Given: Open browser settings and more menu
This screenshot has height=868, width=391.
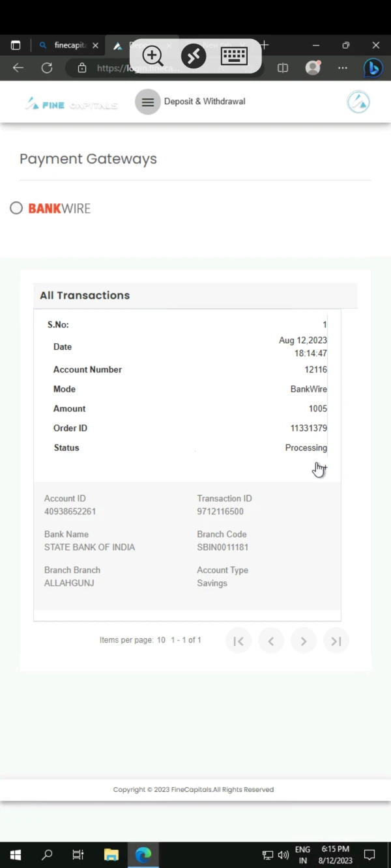Looking at the screenshot, I should [x=343, y=68].
